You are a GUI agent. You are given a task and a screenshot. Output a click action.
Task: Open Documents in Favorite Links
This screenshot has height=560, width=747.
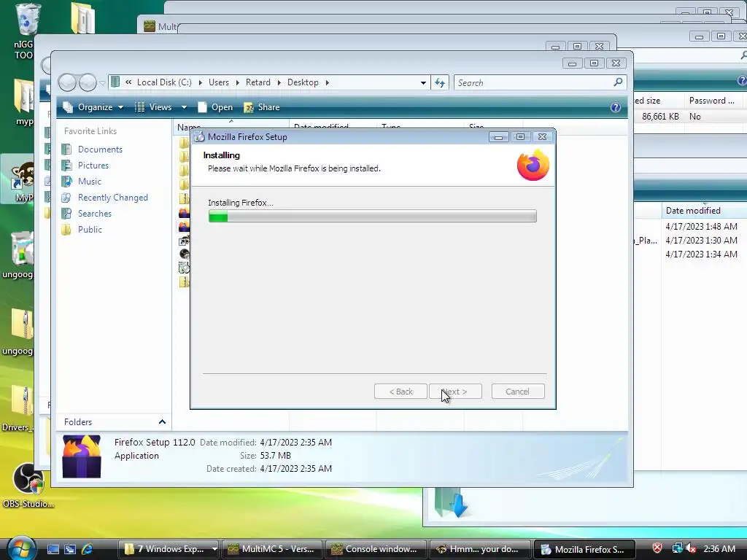100,149
